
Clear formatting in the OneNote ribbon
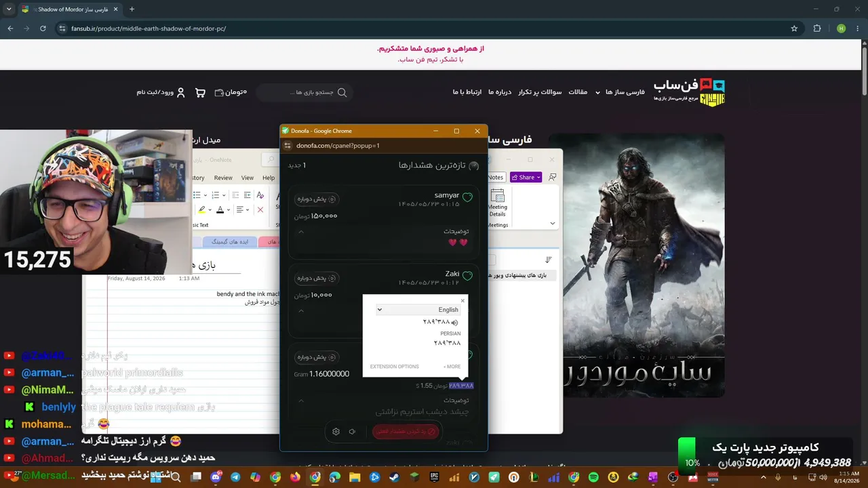(260, 195)
